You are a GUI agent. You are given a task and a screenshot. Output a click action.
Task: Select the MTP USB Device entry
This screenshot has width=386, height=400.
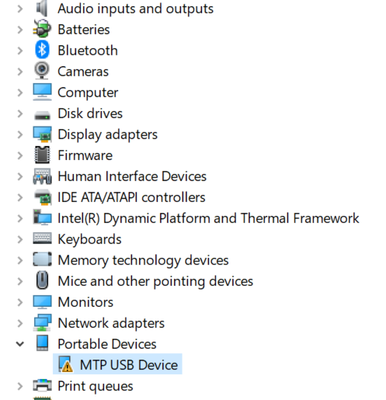[x=118, y=364]
